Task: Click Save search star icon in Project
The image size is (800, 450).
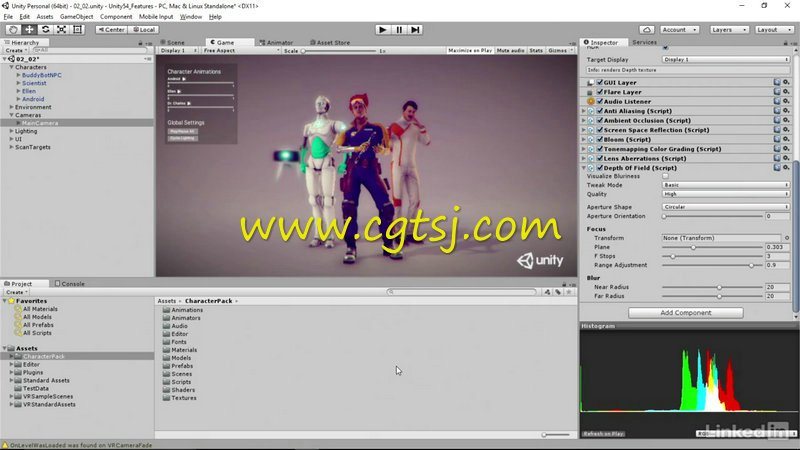Action: (569, 292)
